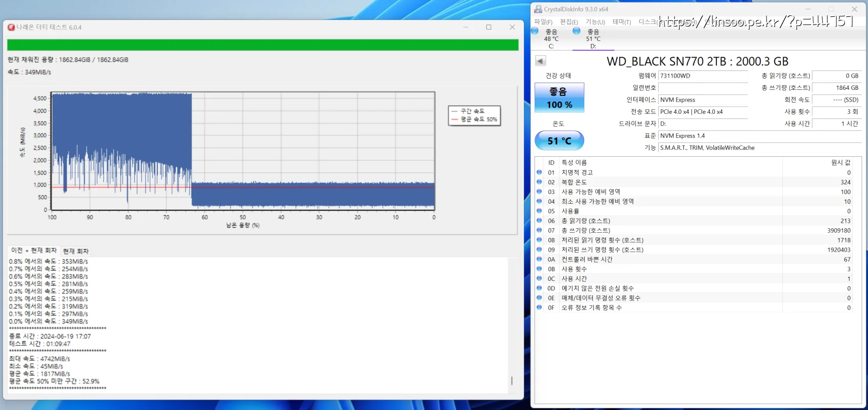Click the status dot for 사용 가능한 예비 영역 row
The height and width of the screenshot is (410, 868).
click(539, 192)
